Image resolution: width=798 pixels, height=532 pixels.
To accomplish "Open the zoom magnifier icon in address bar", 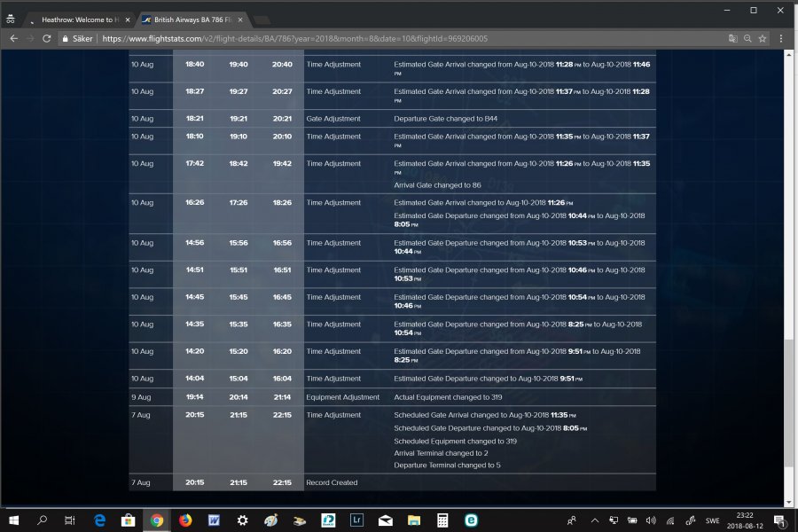I will (747, 39).
